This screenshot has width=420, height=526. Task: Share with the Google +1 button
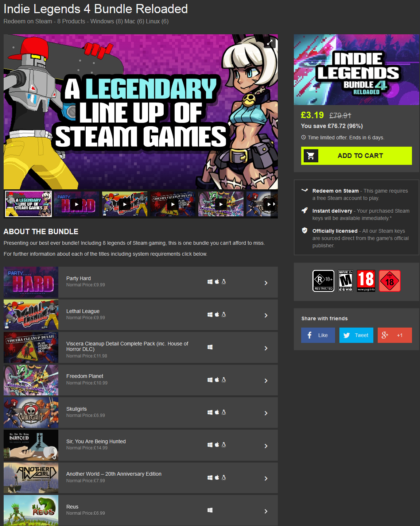click(395, 335)
